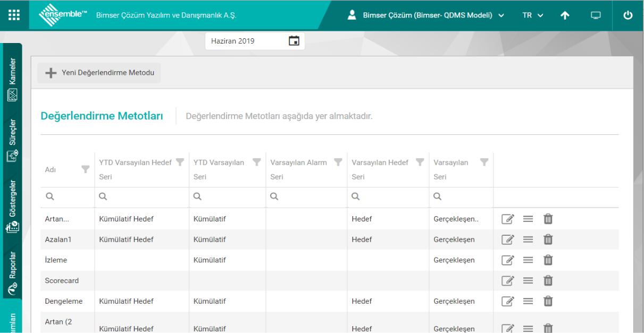Screen dimensions: 644x333
Task: Click Varsayılan Alarm Seri search field
Action: 306,196
